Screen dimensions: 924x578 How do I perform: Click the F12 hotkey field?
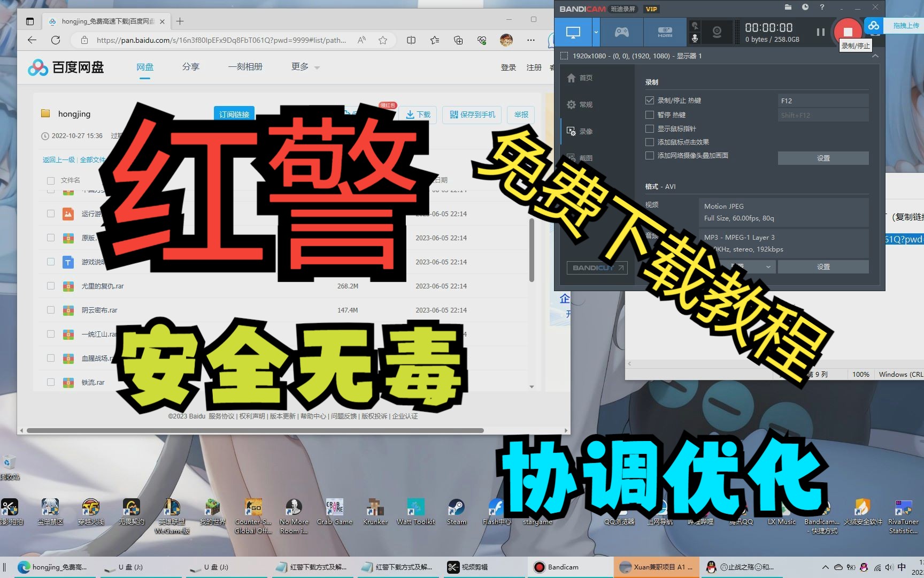coord(823,101)
